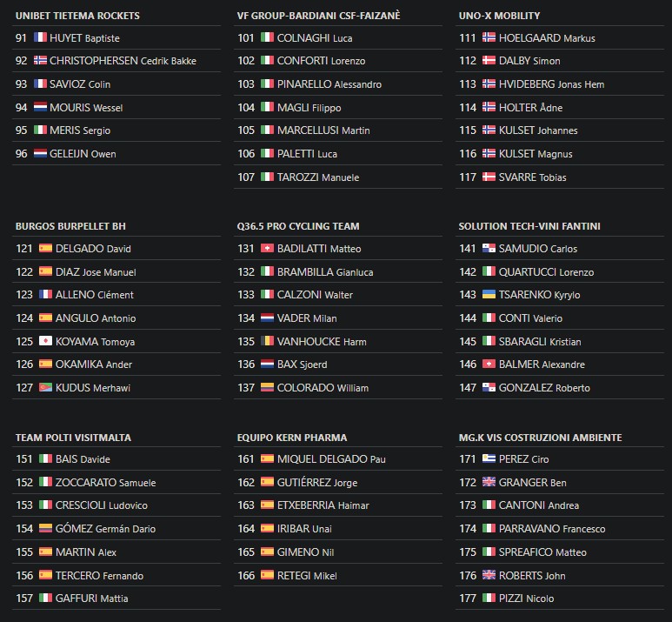Open the EQUIPO KERN PHARMA team page
Viewport: 672px width, 622px height.
(x=292, y=438)
